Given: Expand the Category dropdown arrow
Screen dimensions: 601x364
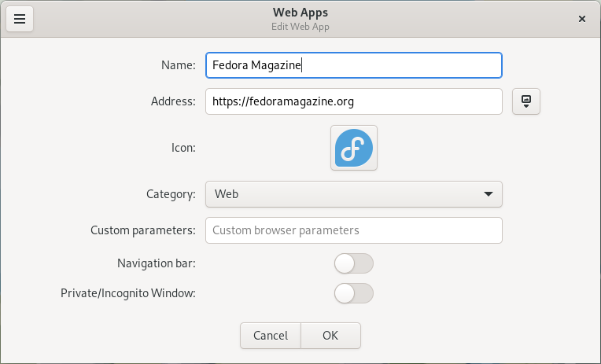Looking at the screenshot, I should (x=488, y=193).
